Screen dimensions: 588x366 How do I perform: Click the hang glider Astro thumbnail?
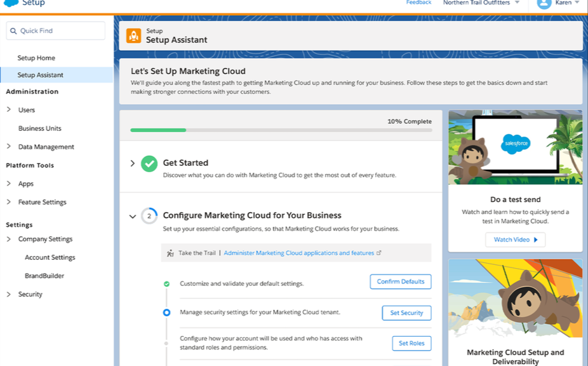pos(515,299)
